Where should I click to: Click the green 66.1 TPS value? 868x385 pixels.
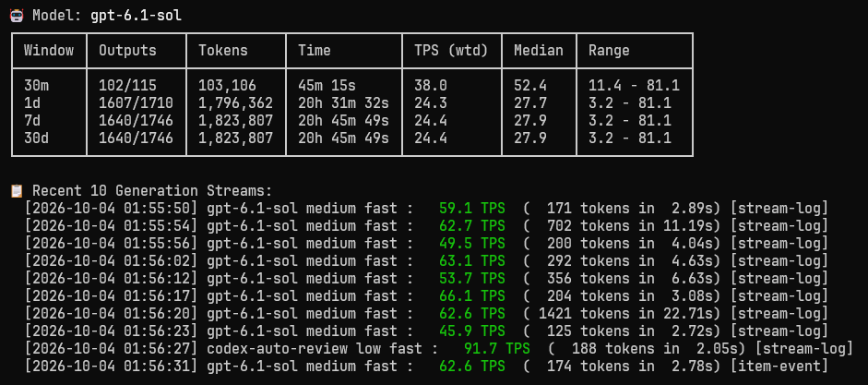click(472, 295)
